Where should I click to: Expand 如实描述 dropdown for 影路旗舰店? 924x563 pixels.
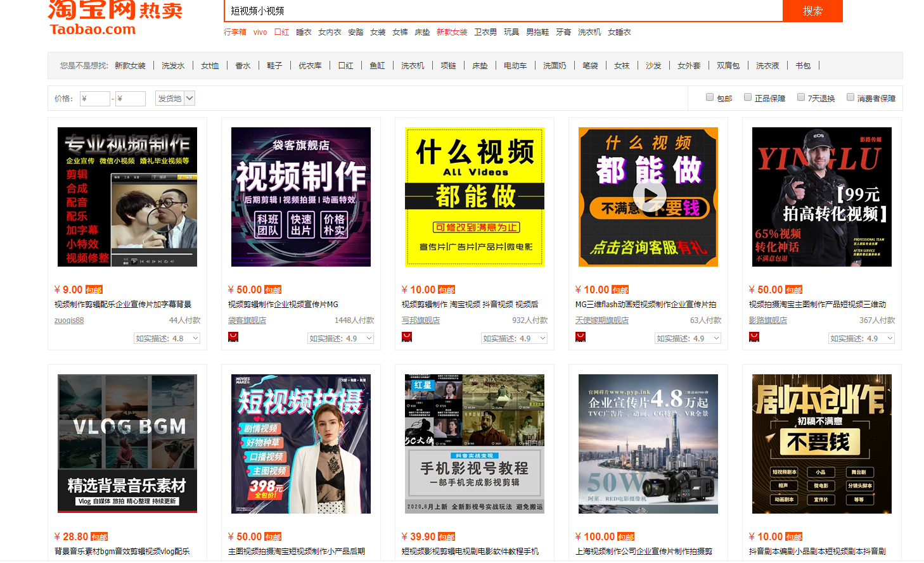click(862, 339)
